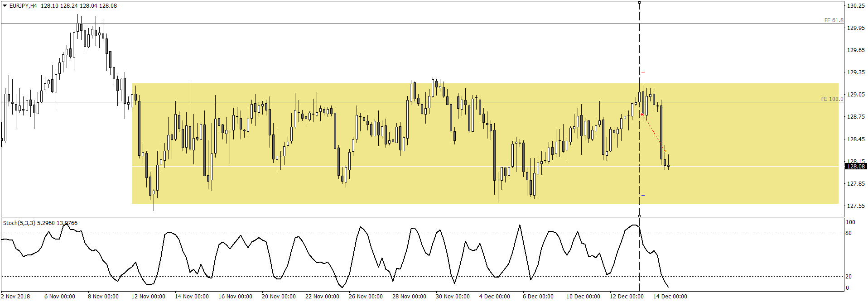Click the red dashed trade arrow line
868x302 pixels.
point(654,133)
